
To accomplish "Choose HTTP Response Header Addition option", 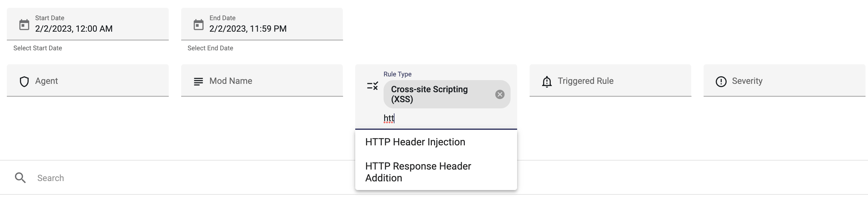I will pyautogui.click(x=436, y=172).
